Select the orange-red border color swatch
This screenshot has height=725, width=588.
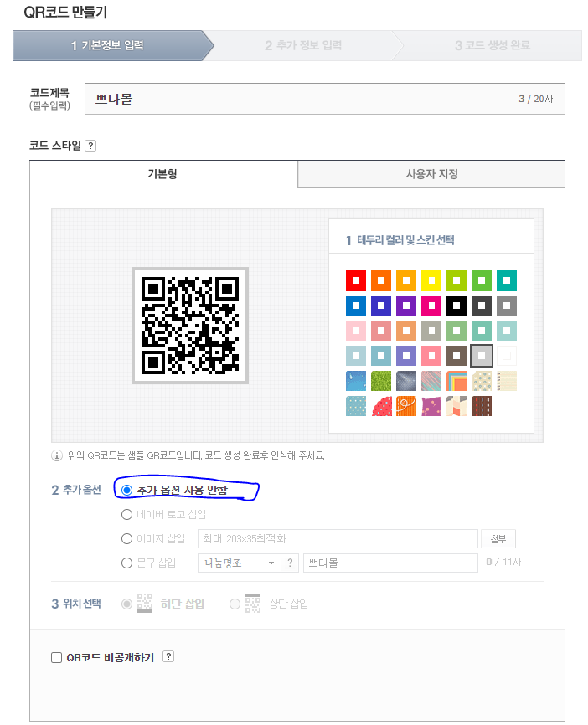pyautogui.click(x=381, y=280)
